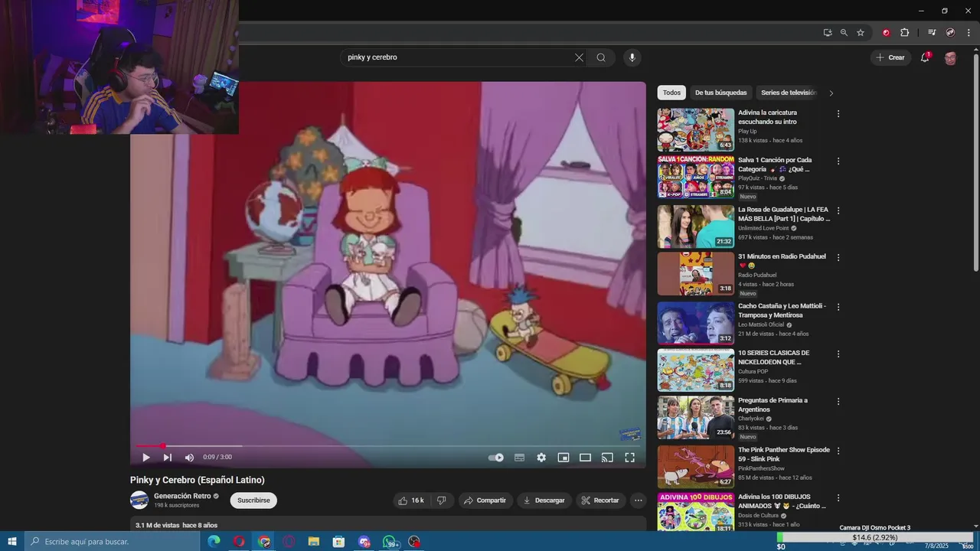This screenshot has height=551, width=980.
Task: Click the video progress bar scrubber
Action: [162, 445]
